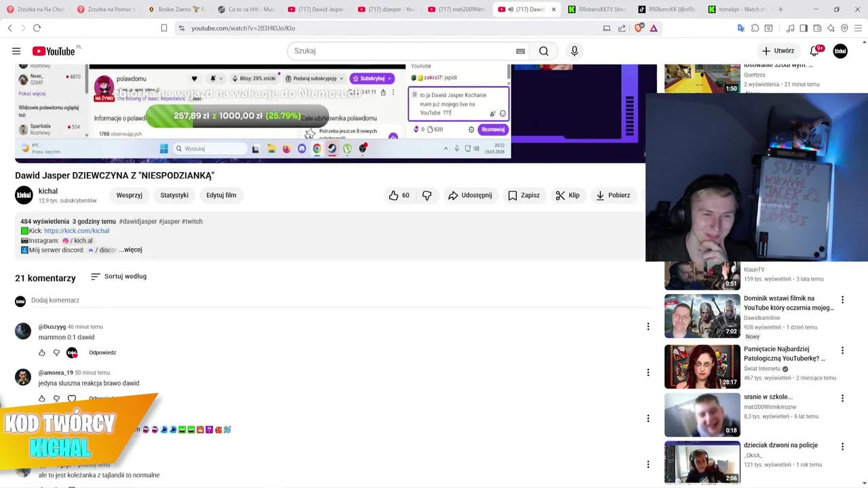Open the Brave VPN shield icon
This screenshot has height=488, width=868.
(x=844, y=28)
